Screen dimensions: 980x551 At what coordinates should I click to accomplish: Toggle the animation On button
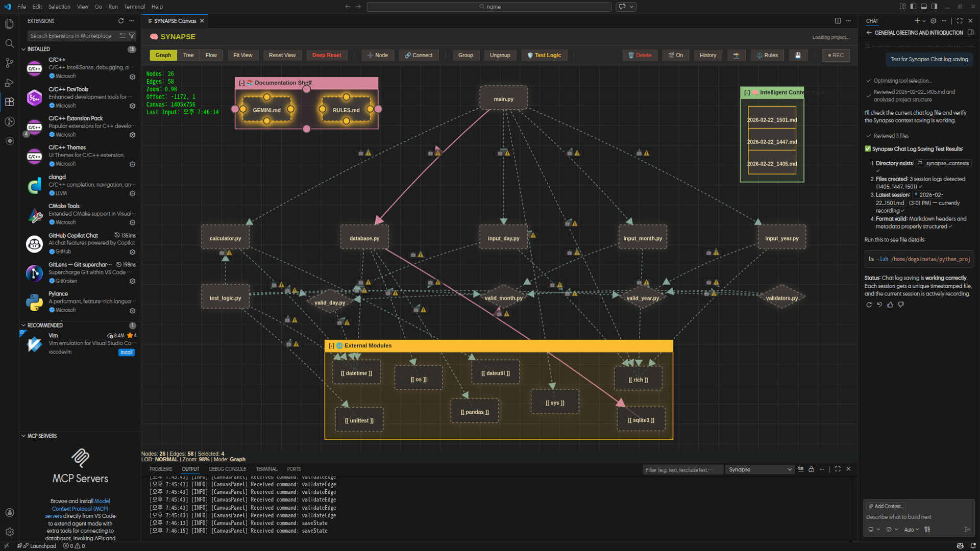pyautogui.click(x=676, y=55)
